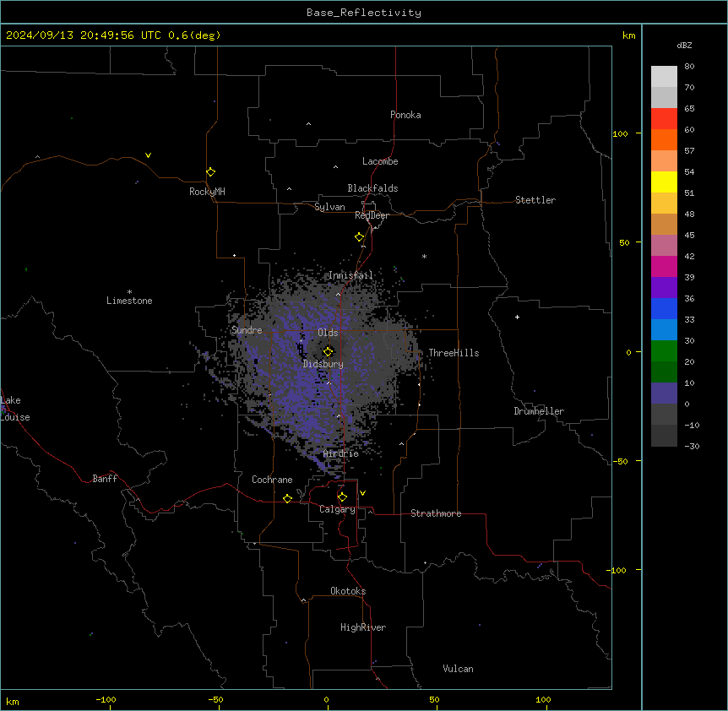Click the HighRiver label
728x711 pixels.
coord(363,627)
